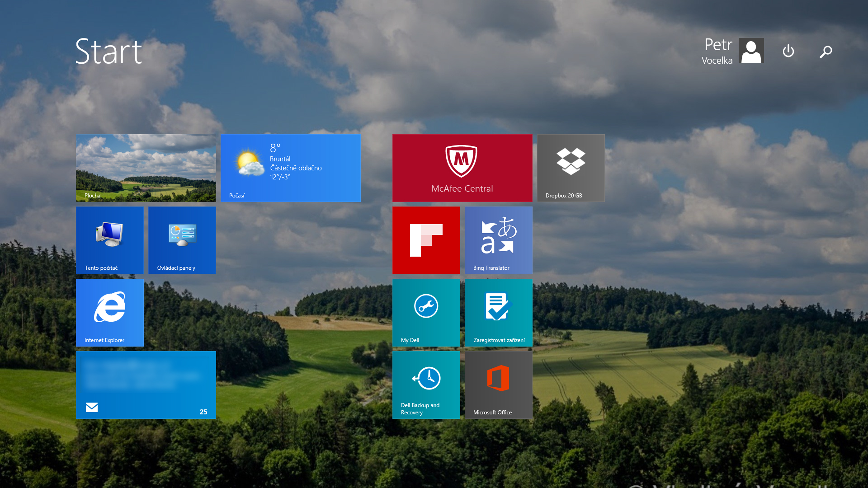Viewport: 868px width, 488px height.
Task: Open the My Dell tile
Action: coord(426,312)
